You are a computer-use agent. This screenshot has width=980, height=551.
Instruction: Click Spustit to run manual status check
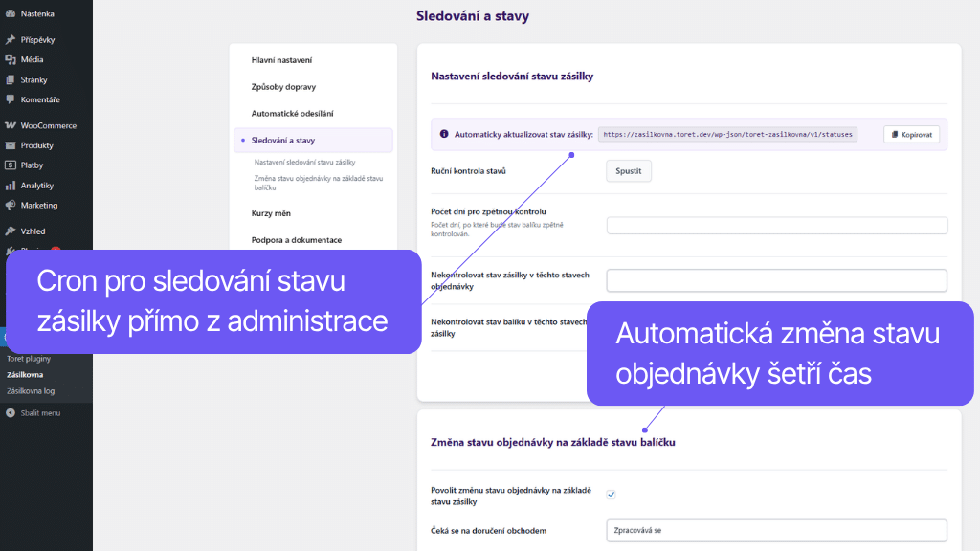628,170
